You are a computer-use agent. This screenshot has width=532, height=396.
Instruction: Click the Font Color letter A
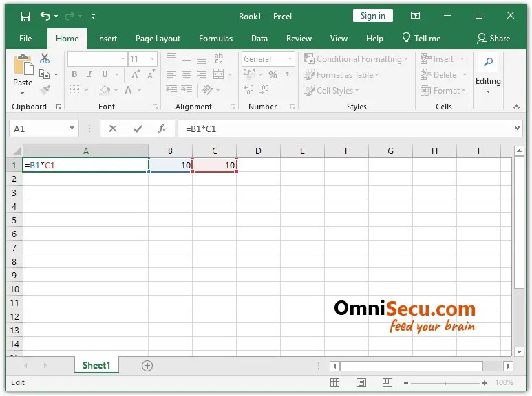click(x=128, y=90)
